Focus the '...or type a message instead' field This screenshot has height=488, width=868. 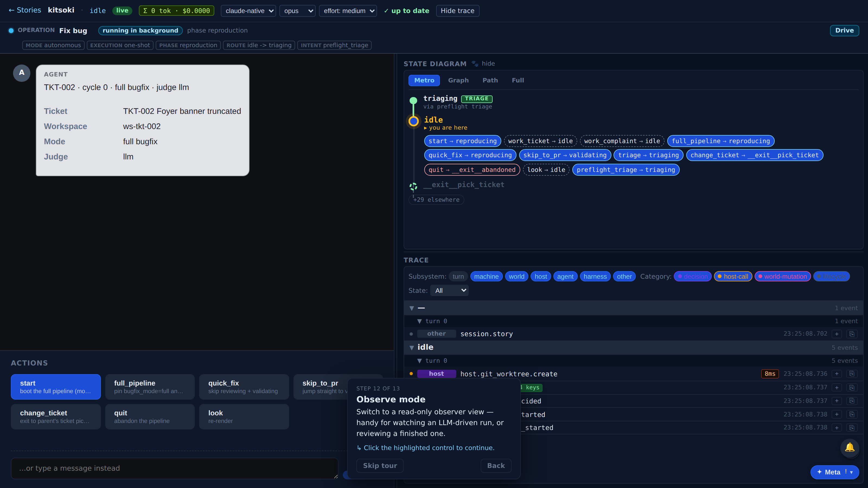coord(174,468)
